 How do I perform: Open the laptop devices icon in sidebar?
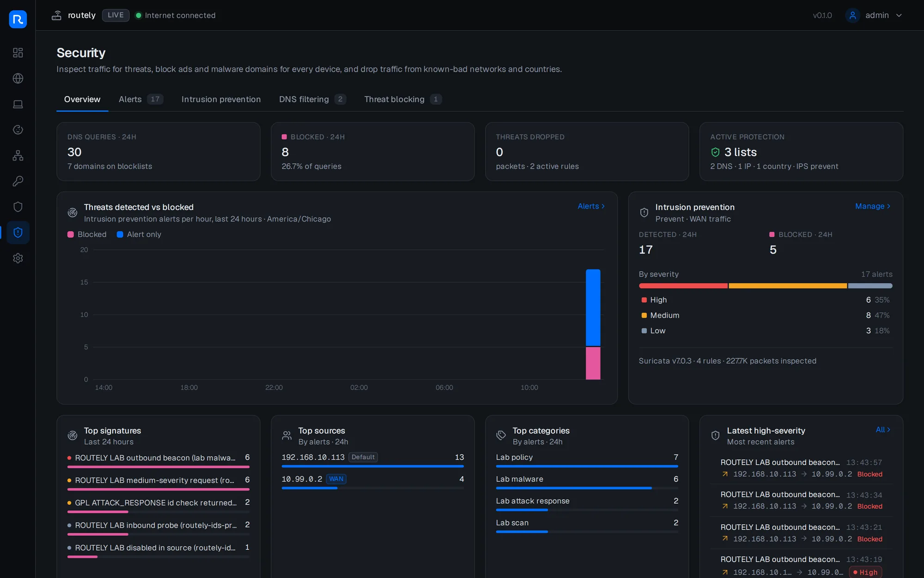click(x=18, y=104)
